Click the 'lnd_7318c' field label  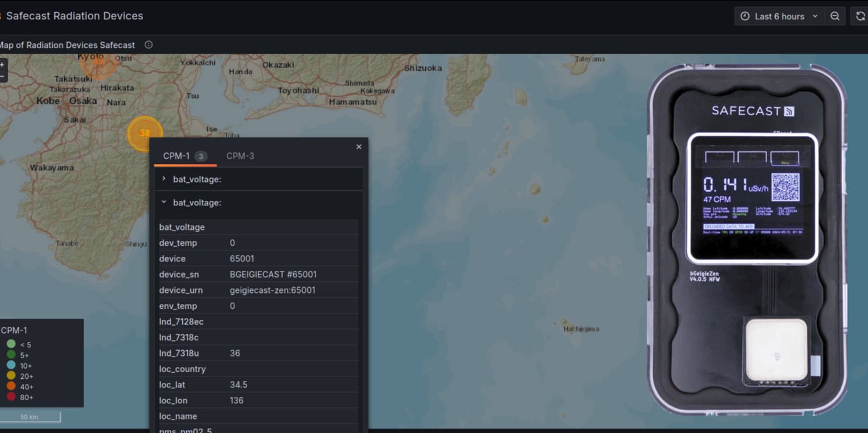(x=179, y=337)
